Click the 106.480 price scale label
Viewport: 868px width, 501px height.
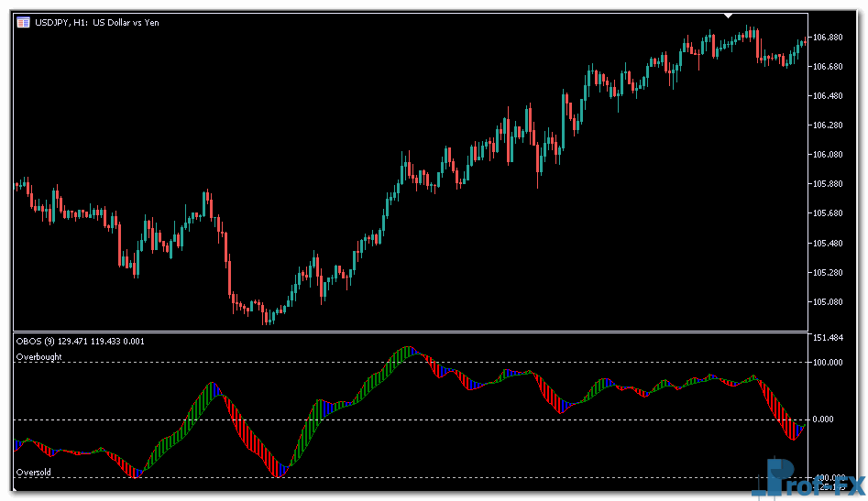click(x=828, y=96)
